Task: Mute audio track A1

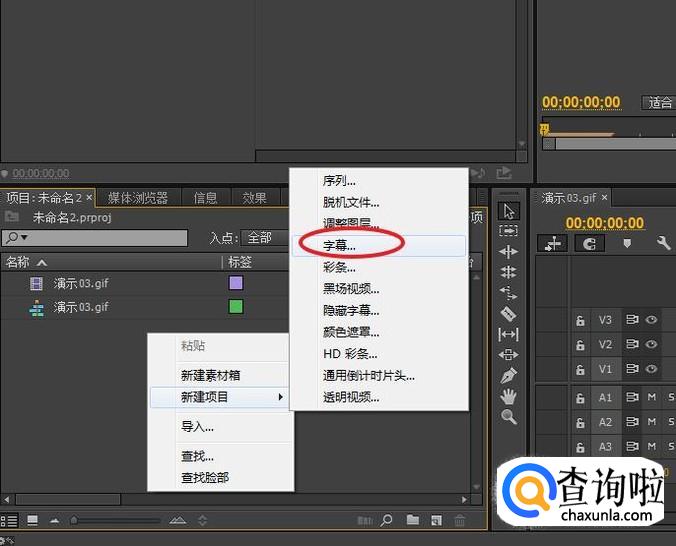Action: pyautogui.click(x=651, y=397)
